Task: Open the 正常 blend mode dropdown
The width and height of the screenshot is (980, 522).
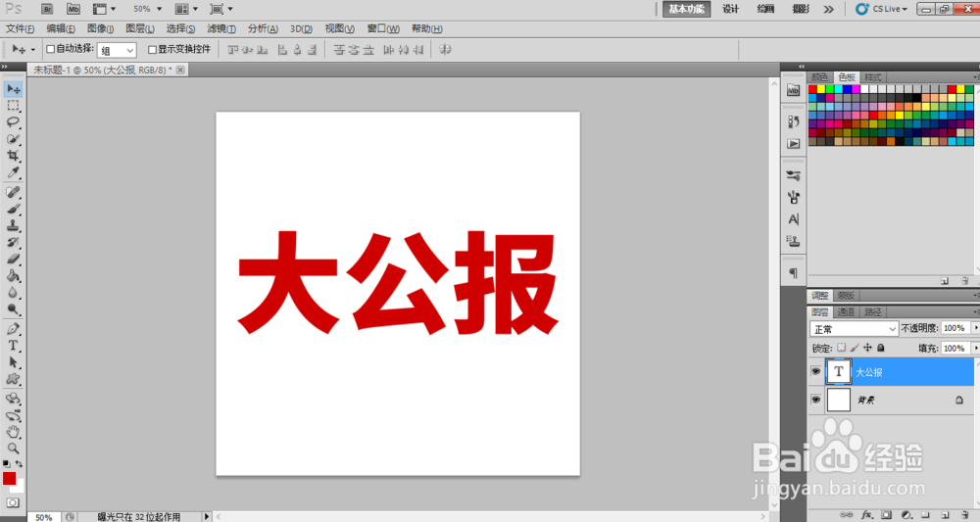Action: coord(854,329)
